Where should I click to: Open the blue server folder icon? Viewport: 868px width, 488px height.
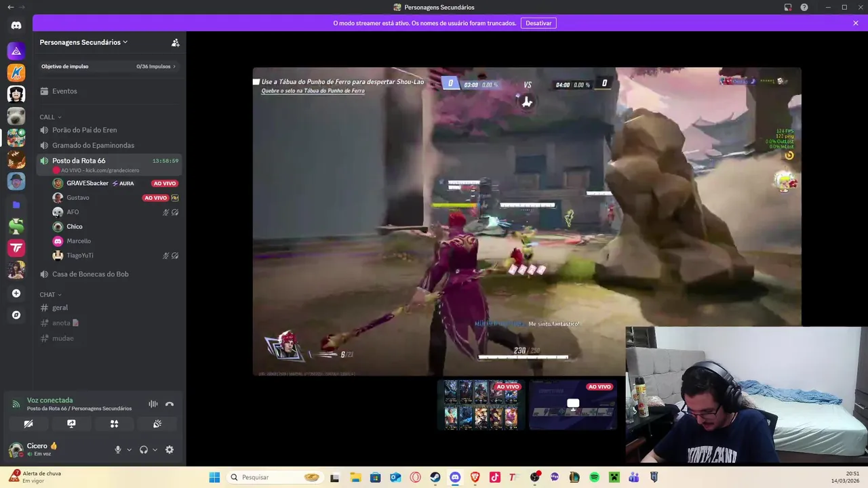(x=16, y=204)
